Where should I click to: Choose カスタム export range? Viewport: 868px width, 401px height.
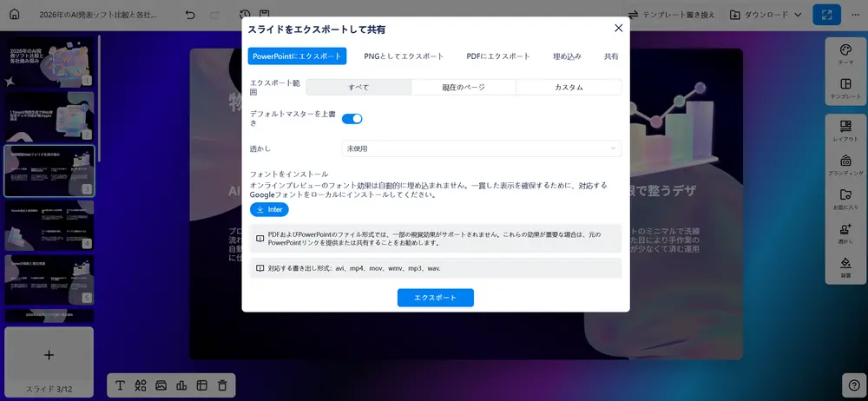(569, 88)
